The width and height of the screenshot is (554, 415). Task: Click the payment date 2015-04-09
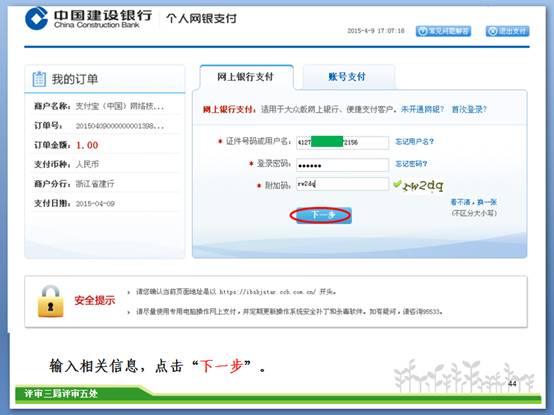point(95,203)
